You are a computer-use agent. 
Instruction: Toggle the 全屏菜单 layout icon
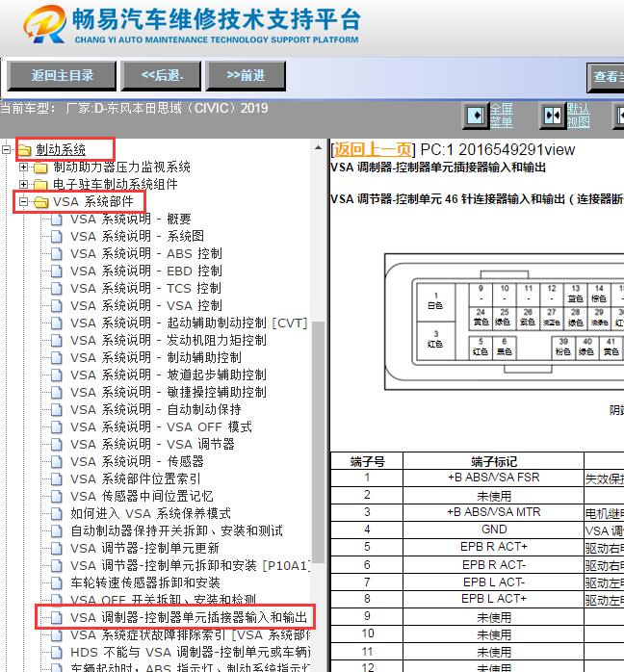click(476, 116)
